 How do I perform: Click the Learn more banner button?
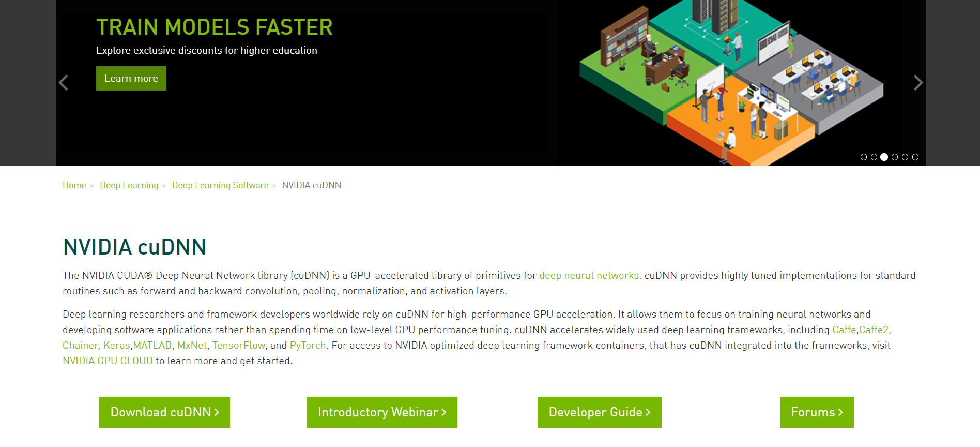[x=131, y=78]
